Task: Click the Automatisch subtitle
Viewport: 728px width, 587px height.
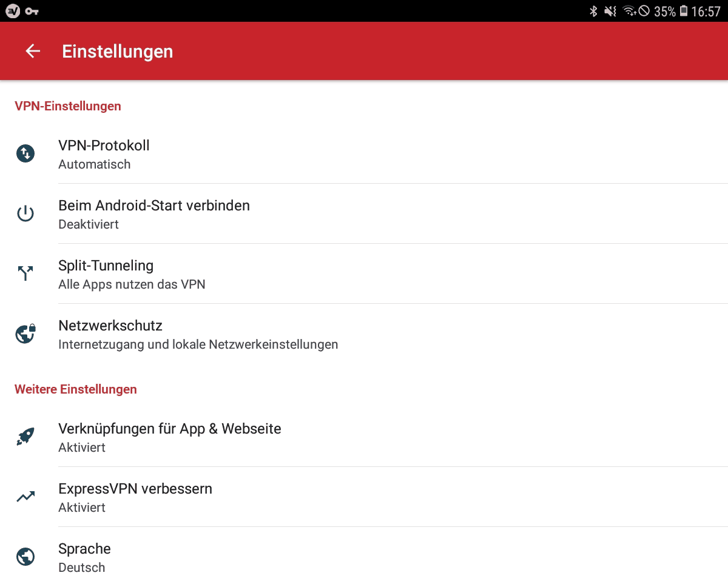Action: click(95, 164)
